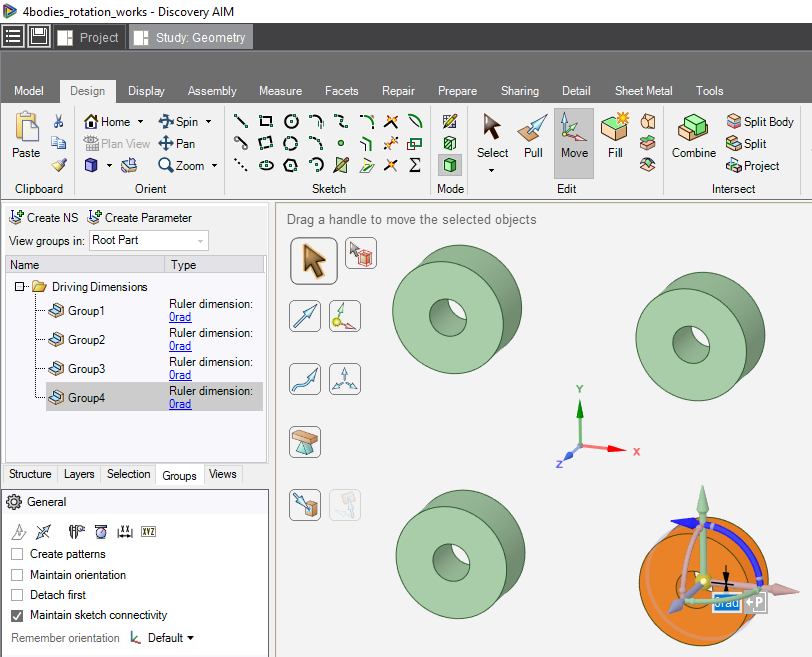Enable Create patterns checkbox
This screenshot has height=657, width=812.
click(17, 554)
